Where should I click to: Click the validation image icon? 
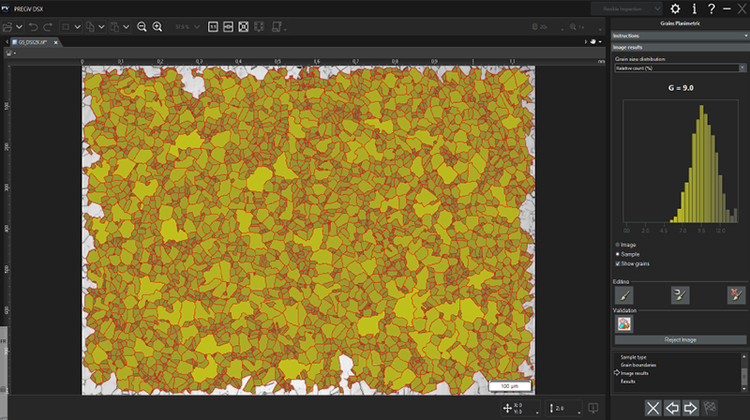[623, 323]
